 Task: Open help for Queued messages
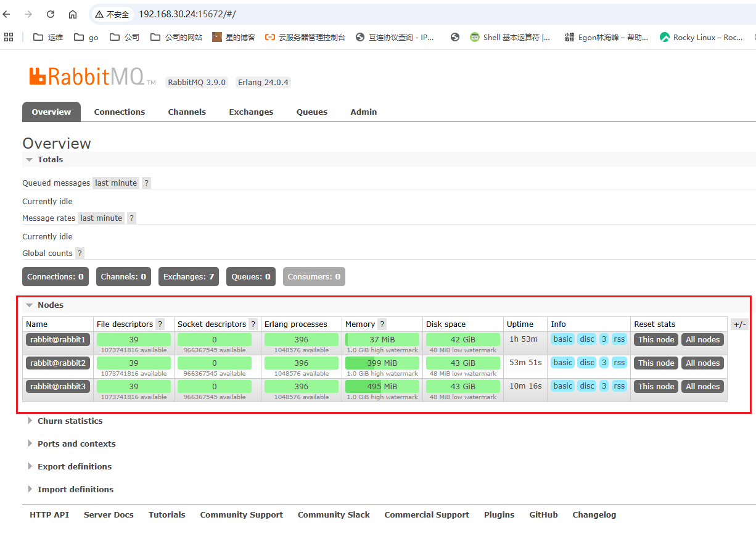click(x=146, y=183)
